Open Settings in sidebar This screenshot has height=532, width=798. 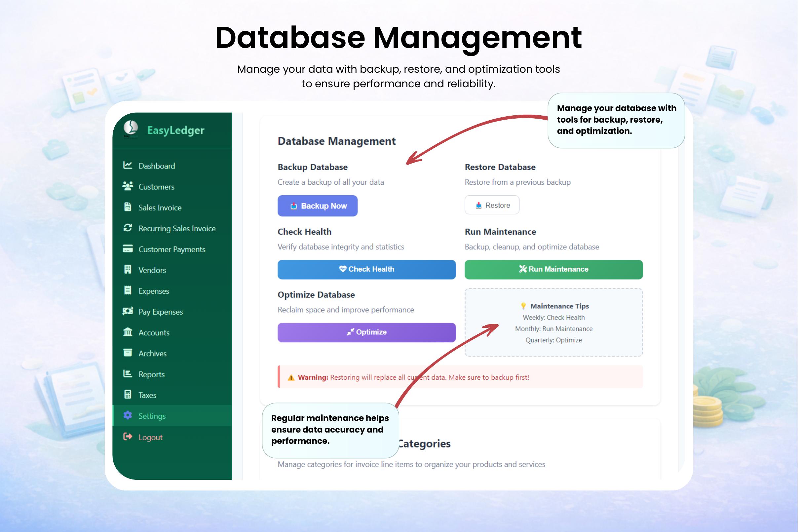pos(172,416)
